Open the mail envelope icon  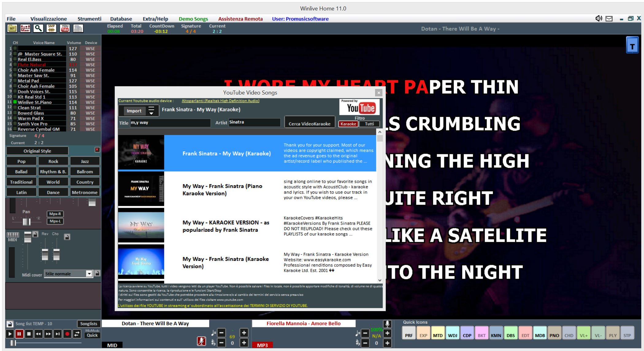609,19
